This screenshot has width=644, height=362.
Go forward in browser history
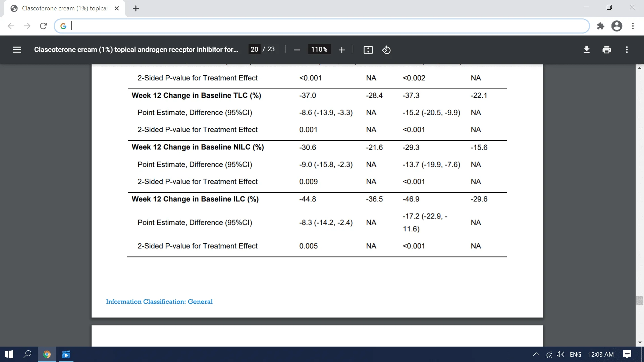pos(27,26)
